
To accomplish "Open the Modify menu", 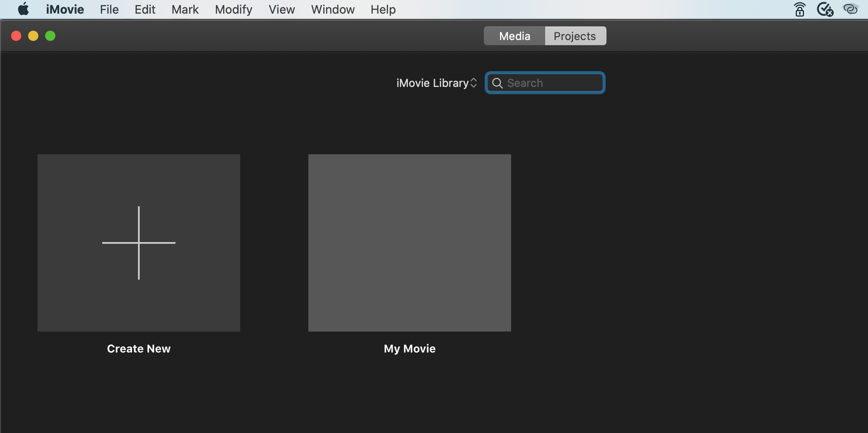I will (233, 9).
